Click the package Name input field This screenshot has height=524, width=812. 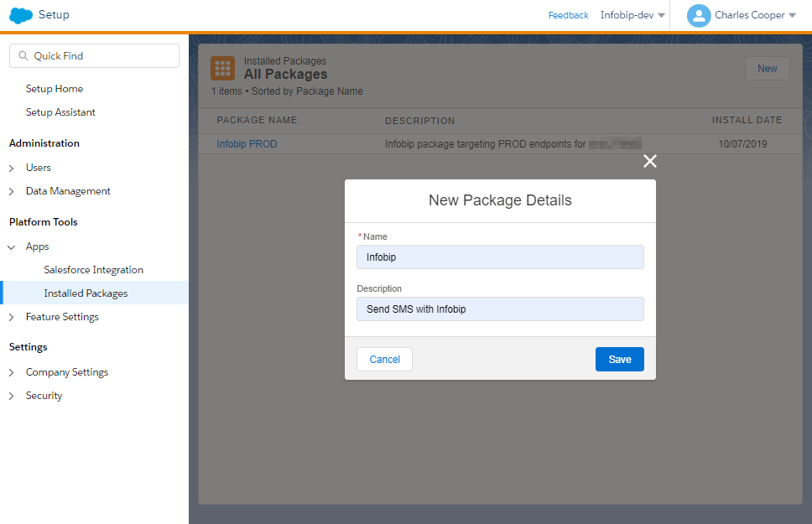tap(500, 257)
